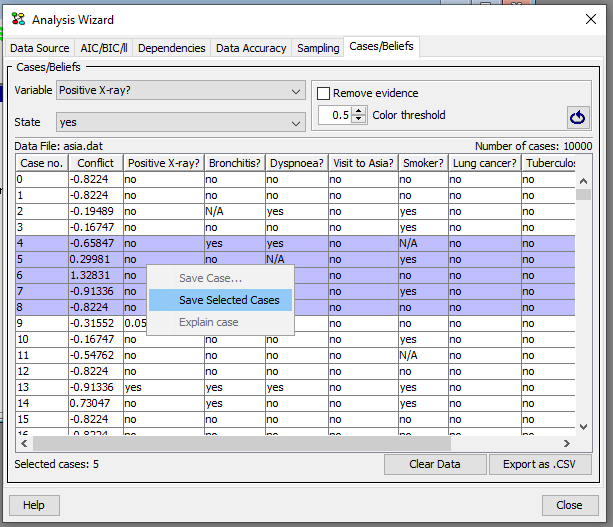Click the table's scroll up arrow
This screenshot has width=613, height=527.
coord(583,181)
